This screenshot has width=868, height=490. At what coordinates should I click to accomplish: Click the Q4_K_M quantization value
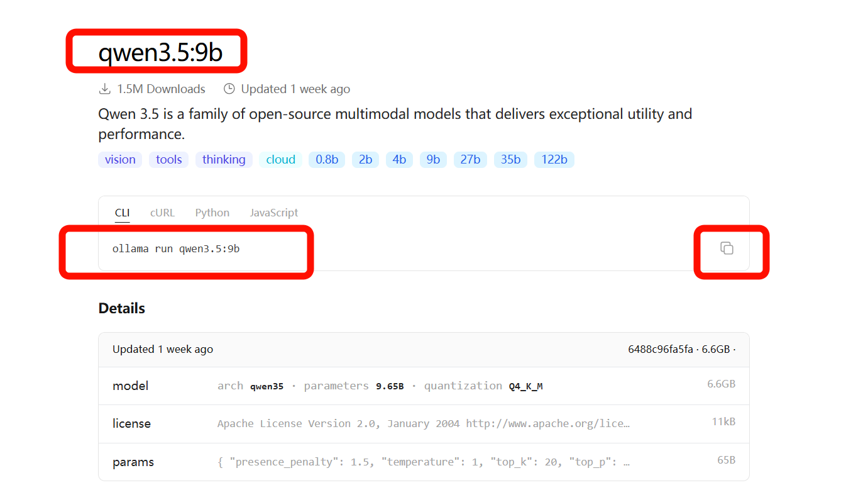(525, 386)
